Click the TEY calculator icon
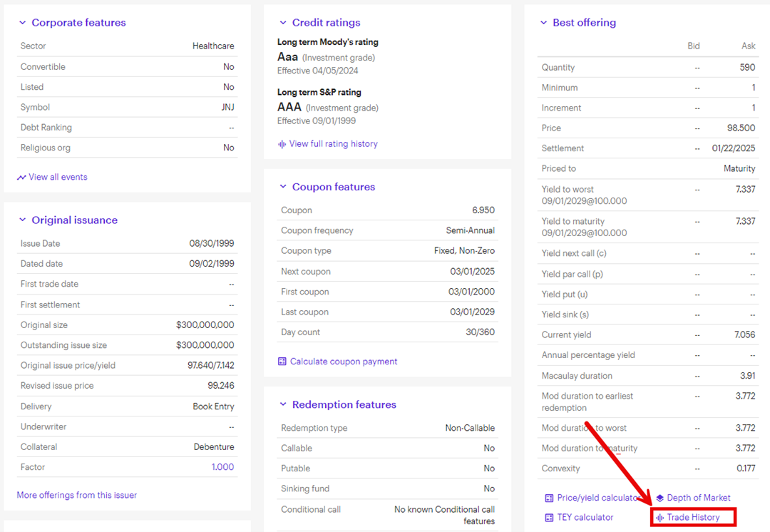Image resolution: width=770 pixels, height=532 pixels. pyautogui.click(x=548, y=517)
